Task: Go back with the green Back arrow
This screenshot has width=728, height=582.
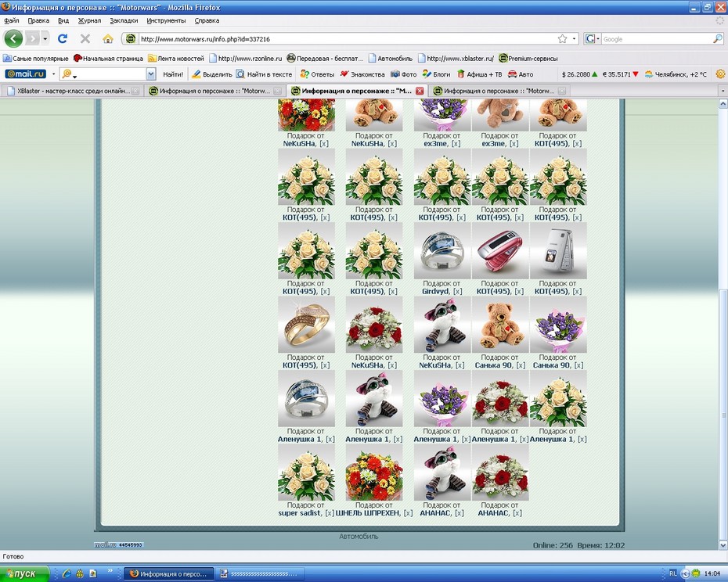Action: pyautogui.click(x=13, y=38)
